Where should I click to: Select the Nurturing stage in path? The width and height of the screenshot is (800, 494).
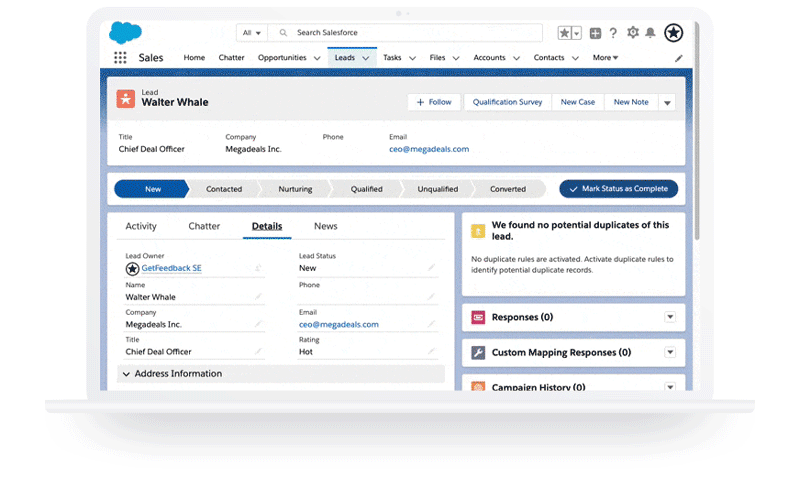(x=295, y=189)
